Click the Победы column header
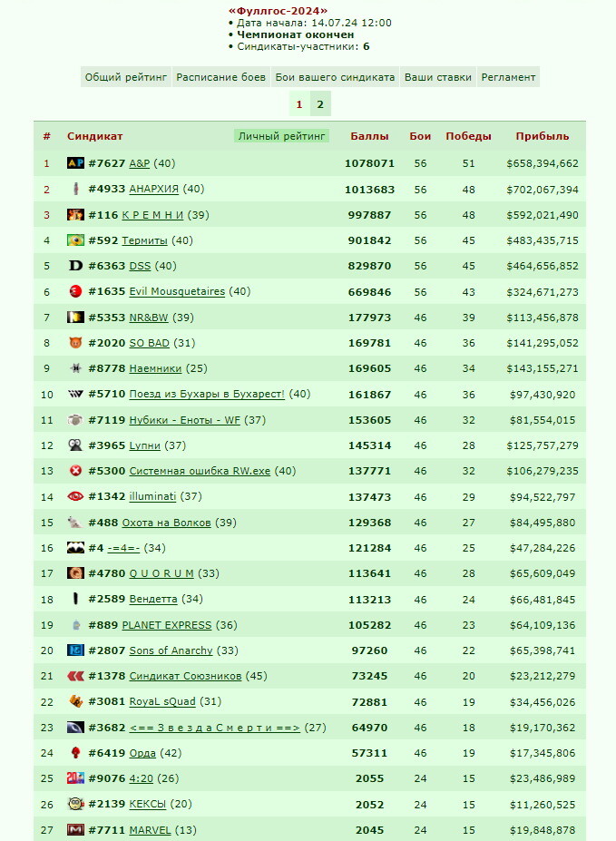 click(x=468, y=136)
